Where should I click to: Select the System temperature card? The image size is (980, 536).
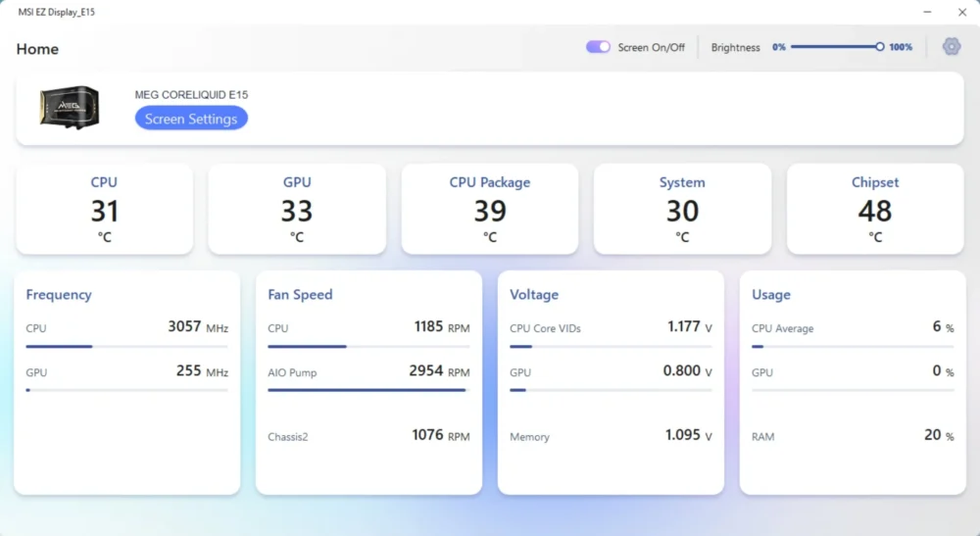point(682,209)
